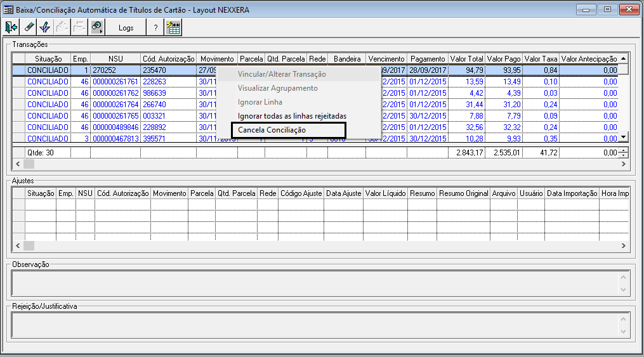Click Valor Líquido header in Ajustes
Screen dimensions: 644x357
385,193
